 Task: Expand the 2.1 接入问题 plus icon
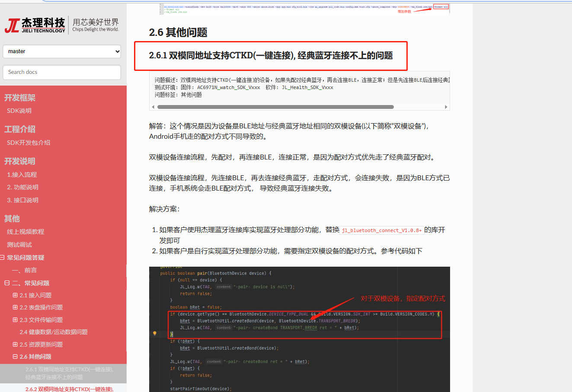(15, 295)
